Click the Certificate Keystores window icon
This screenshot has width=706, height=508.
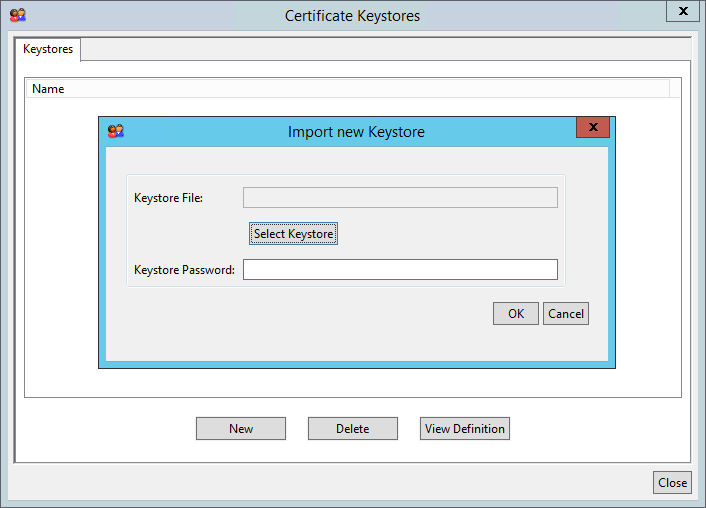(x=17, y=15)
